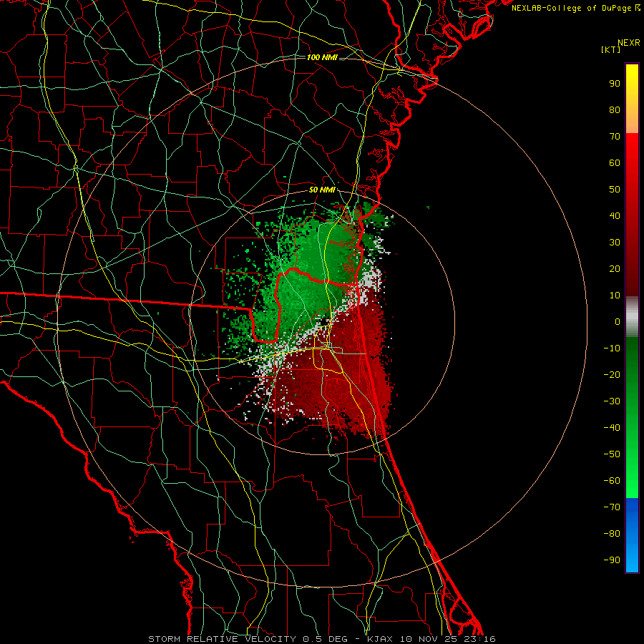The image size is (644, 644).
Task: Click the 20 value on the velocity scale
Action: [615, 269]
